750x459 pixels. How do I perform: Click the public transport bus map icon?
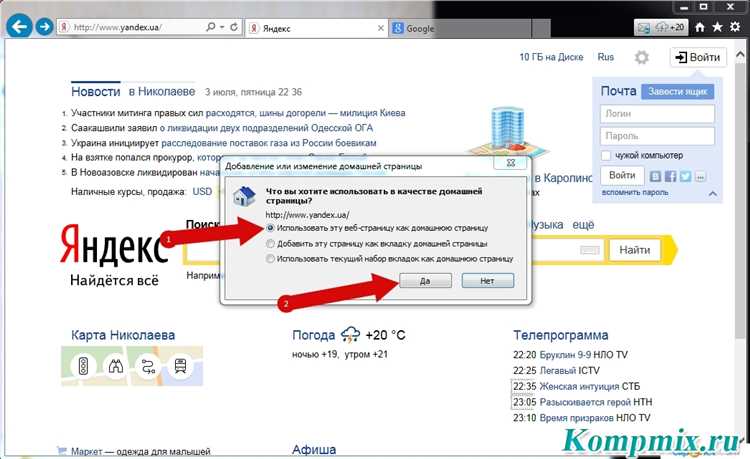pyautogui.click(x=180, y=366)
